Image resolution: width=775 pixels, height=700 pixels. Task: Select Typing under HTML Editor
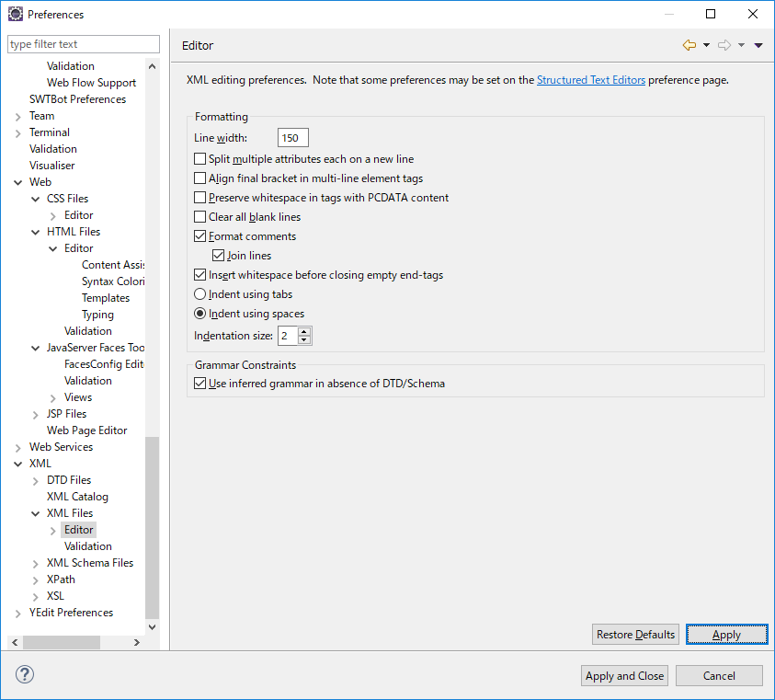97,315
